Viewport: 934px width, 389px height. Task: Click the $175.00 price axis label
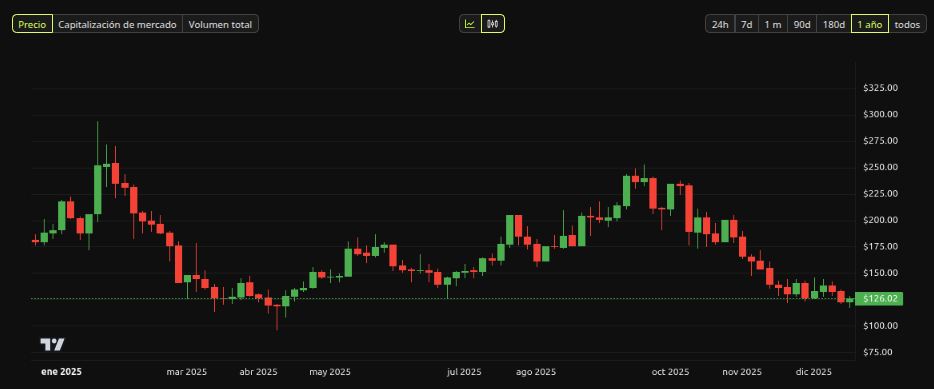pos(880,246)
